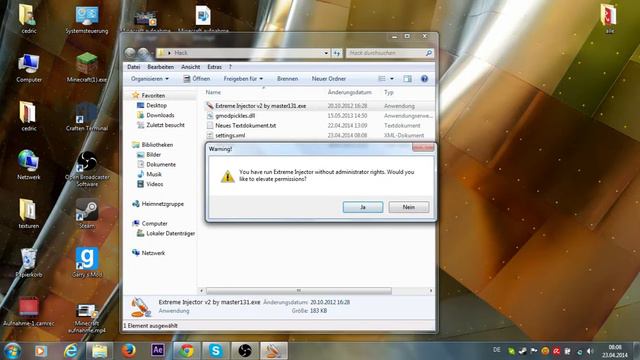The image size is (640, 360).
Task: Select the Systemsteuerung desktop icon
Action: (x=87, y=19)
